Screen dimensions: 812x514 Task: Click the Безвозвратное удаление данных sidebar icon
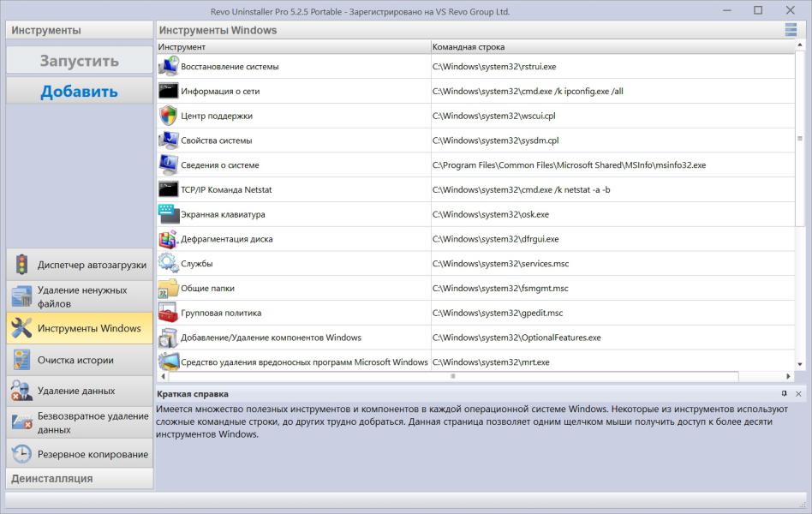coord(21,422)
